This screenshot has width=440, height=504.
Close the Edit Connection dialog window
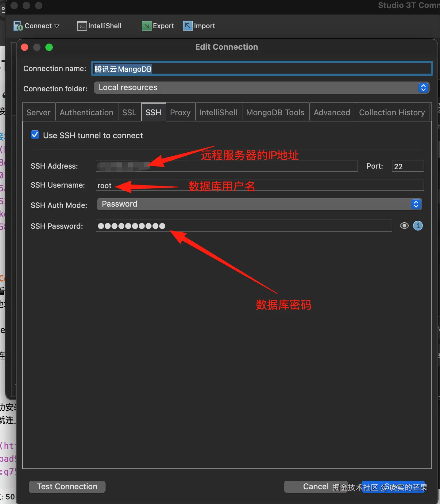click(25, 47)
